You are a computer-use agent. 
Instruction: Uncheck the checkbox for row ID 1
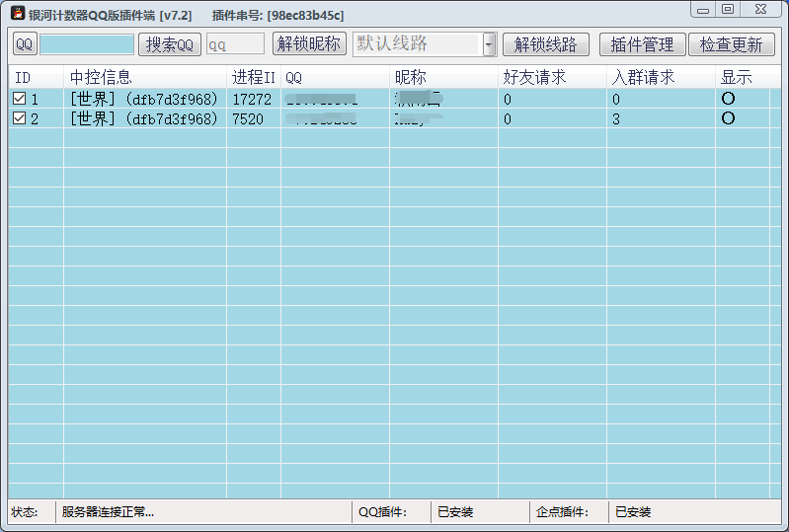[x=19, y=99]
